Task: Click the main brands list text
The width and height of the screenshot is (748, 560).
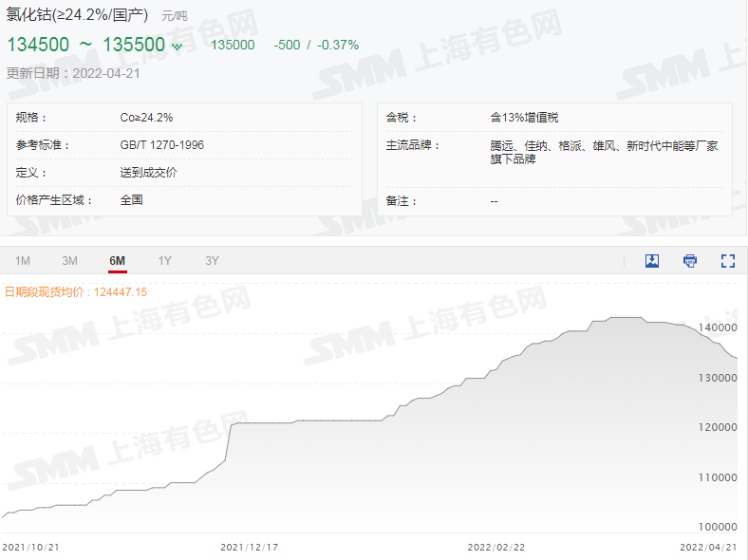Action: [604, 152]
